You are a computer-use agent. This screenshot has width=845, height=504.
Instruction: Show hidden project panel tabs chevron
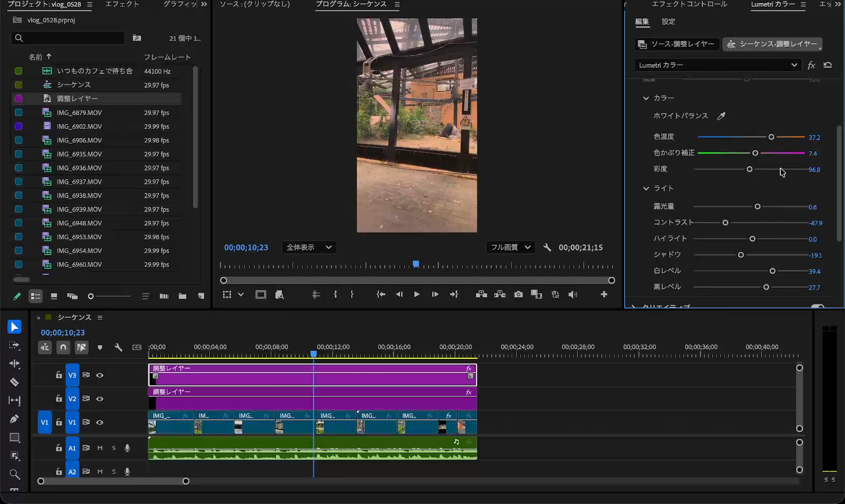pos(204,4)
